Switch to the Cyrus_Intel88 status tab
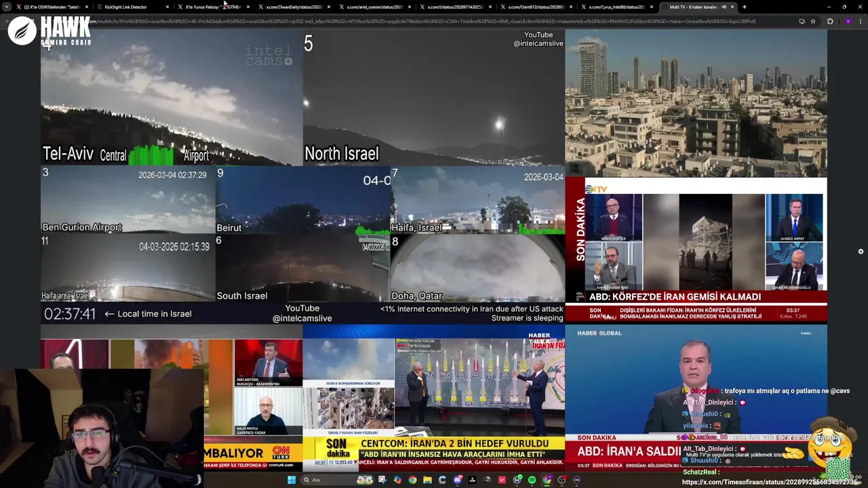 (x=616, y=7)
